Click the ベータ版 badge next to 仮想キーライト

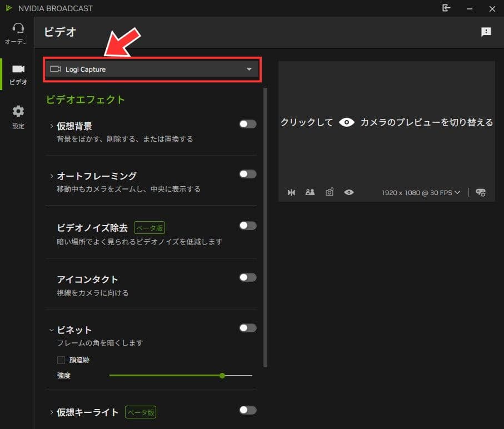[x=141, y=412]
